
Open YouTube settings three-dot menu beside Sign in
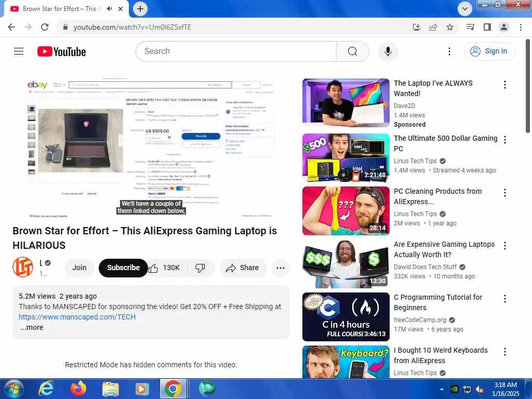(x=449, y=51)
